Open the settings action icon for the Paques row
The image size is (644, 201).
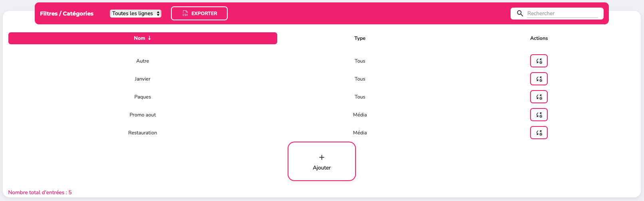pos(539,97)
